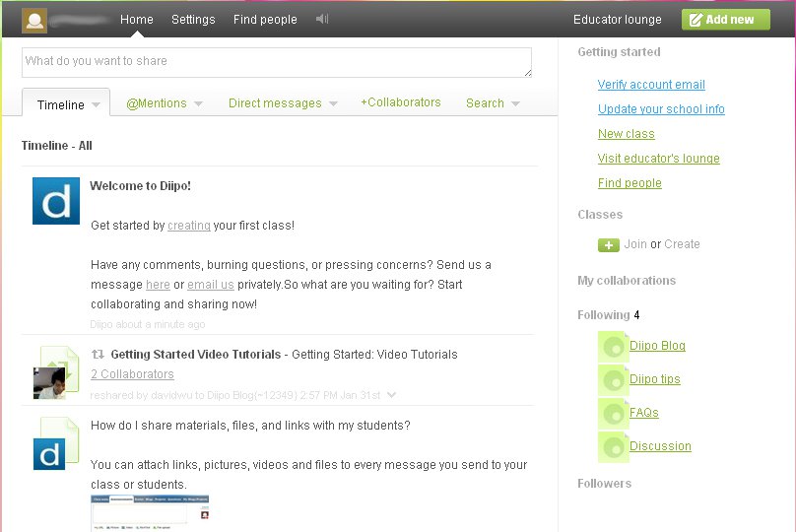Click the pencil icon on Add new
Viewport: 796px width, 532px height.
pos(696,20)
